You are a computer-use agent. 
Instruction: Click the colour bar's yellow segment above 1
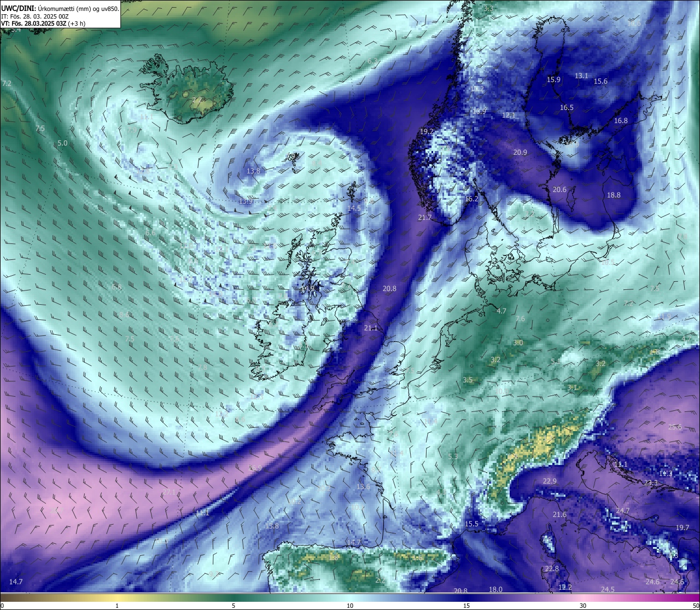[x=117, y=597]
